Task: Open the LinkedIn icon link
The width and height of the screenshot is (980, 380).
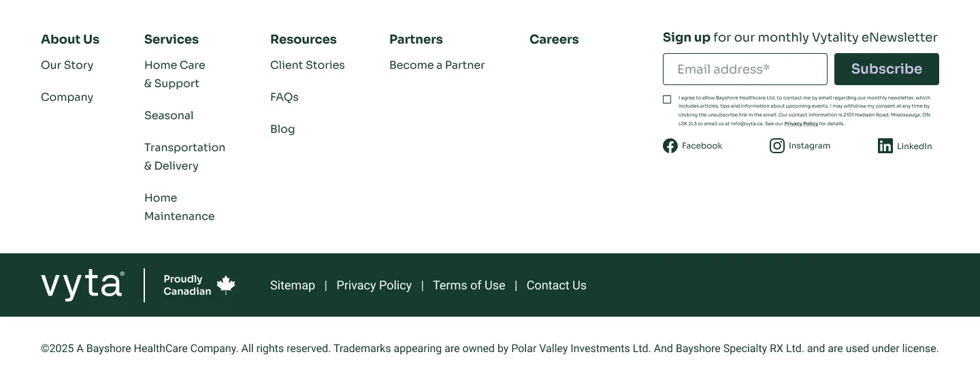Action: [885, 146]
